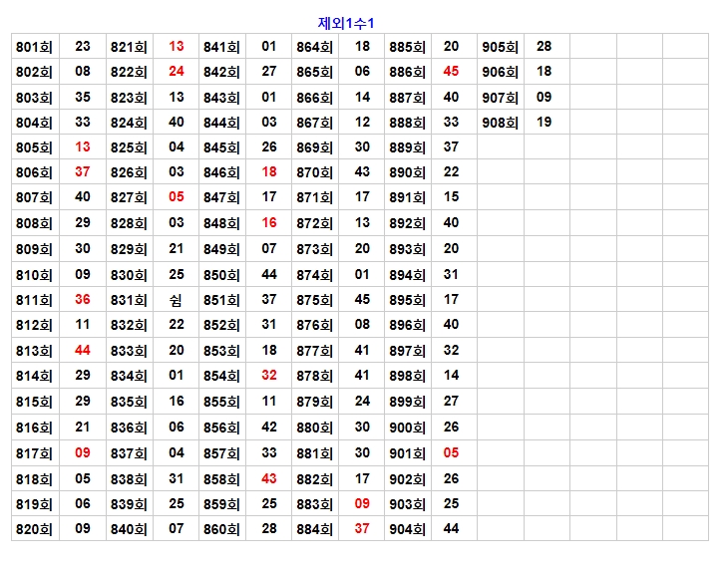Click the red 05 beside 901회
728x573 pixels.
452,453
